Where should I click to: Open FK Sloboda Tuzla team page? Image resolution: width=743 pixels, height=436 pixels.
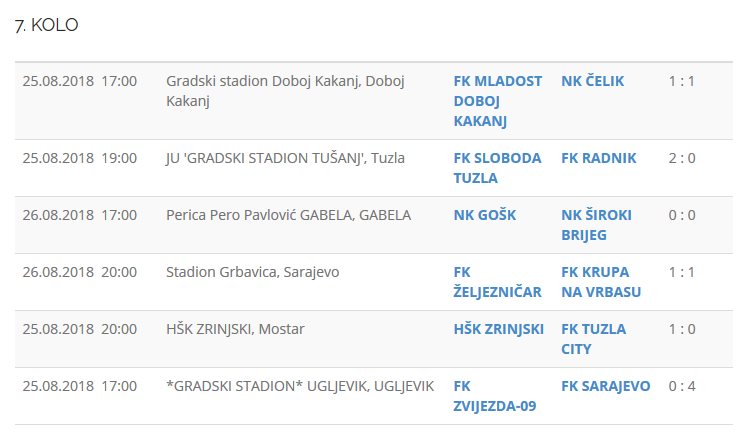[x=497, y=168]
